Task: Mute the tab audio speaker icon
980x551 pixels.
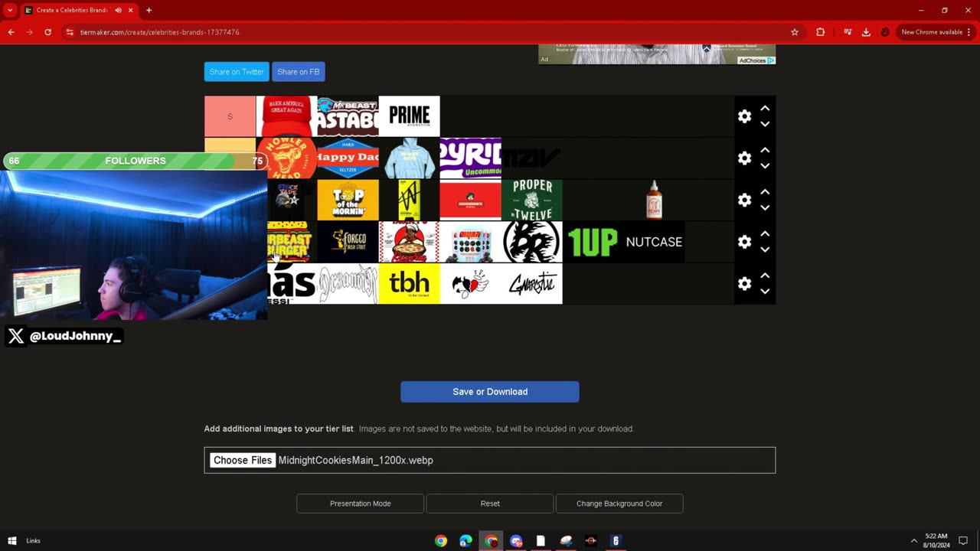Action: tap(118, 11)
